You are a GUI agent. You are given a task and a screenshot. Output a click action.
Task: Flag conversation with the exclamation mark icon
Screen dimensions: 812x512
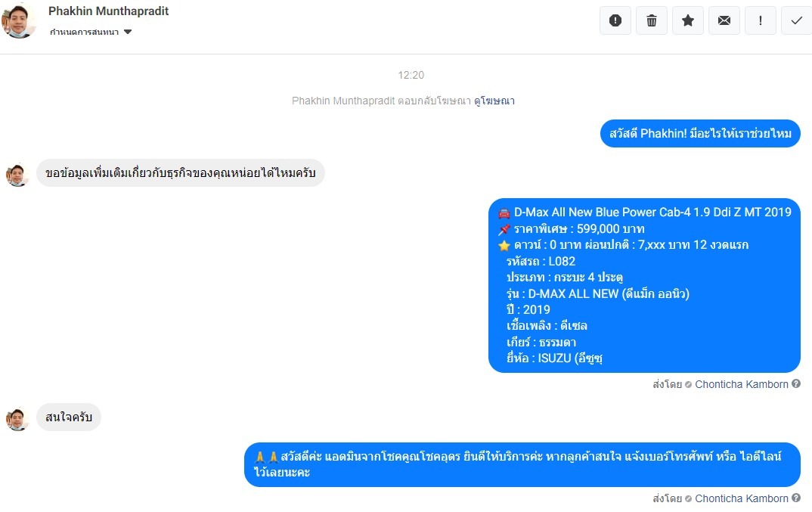(x=761, y=20)
